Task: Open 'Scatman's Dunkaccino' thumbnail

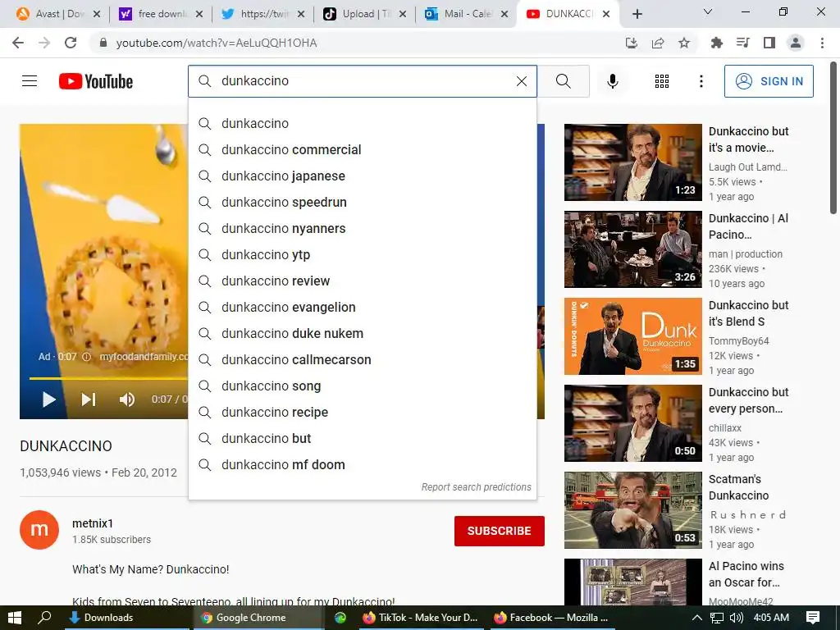Action: [632, 510]
